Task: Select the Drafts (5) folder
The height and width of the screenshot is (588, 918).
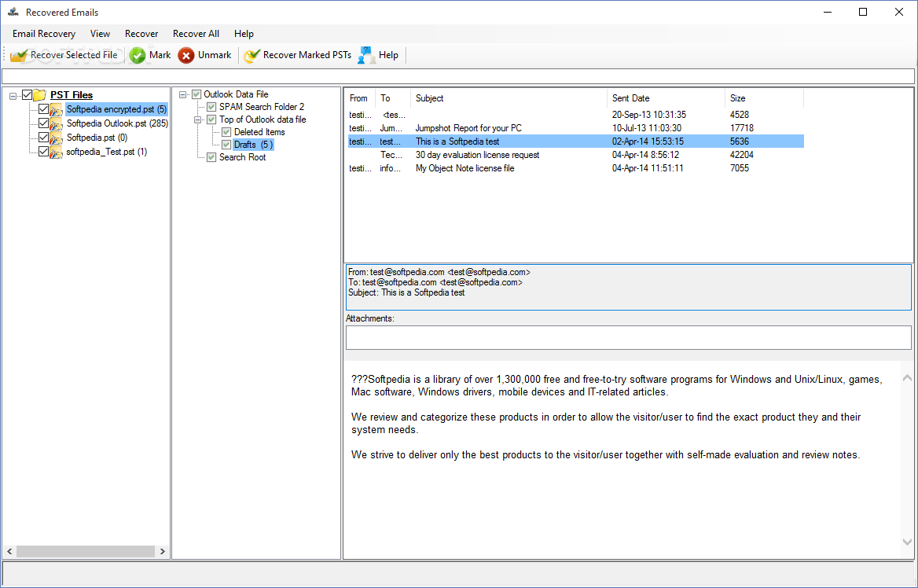Action: pos(254,145)
